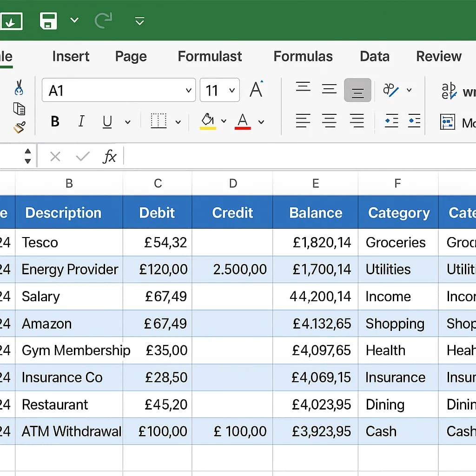Click the name box stepper arrows

tap(27, 156)
